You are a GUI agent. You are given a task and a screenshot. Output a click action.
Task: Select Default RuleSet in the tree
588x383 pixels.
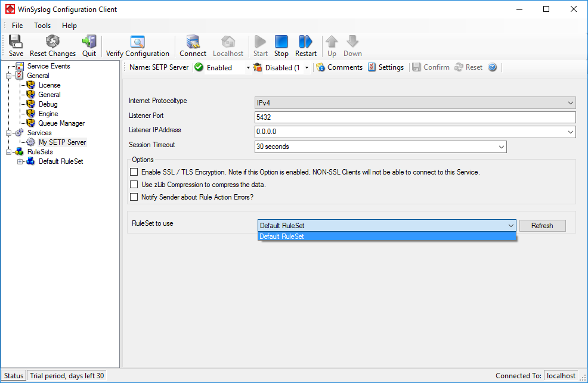click(x=61, y=161)
